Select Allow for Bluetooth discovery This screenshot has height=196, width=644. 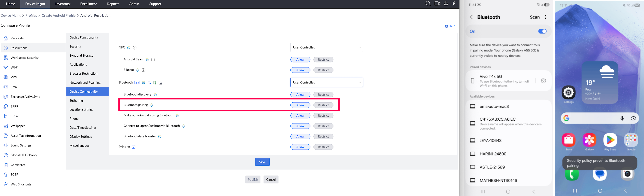click(x=300, y=95)
